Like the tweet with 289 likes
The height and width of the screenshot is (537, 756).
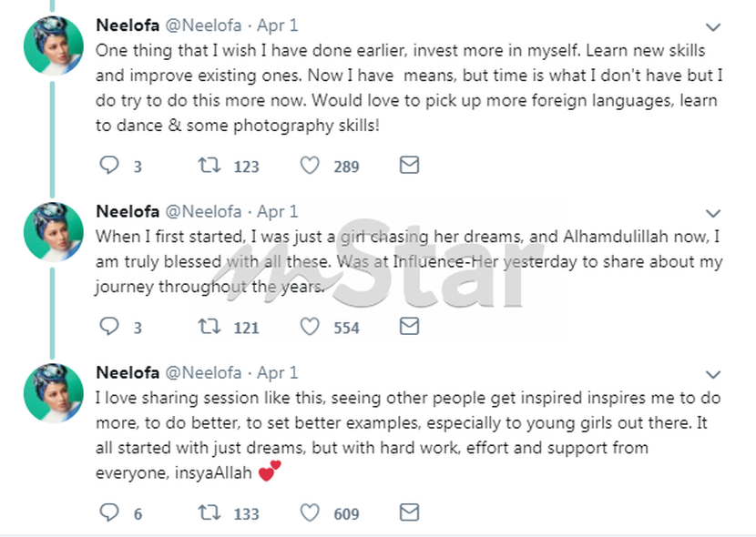(311, 166)
